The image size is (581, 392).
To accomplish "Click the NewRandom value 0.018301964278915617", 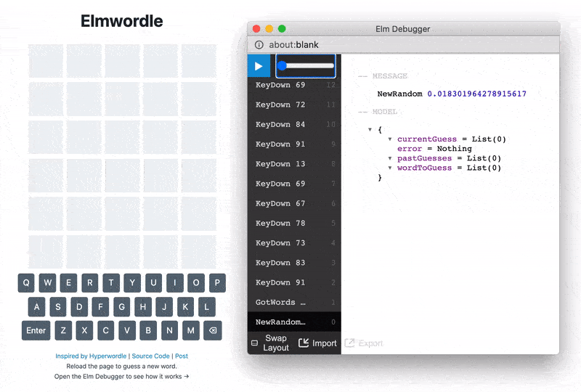I will (x=477, y=94).
